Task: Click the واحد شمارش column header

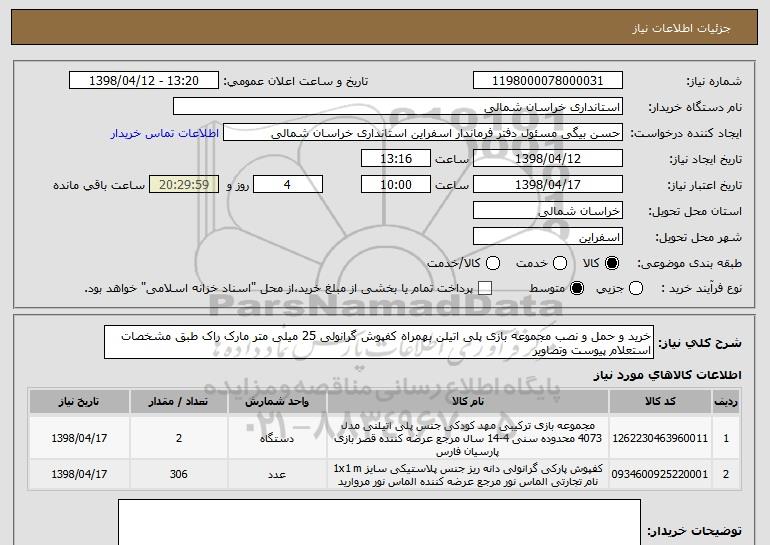Action: [x=277, y=402]
